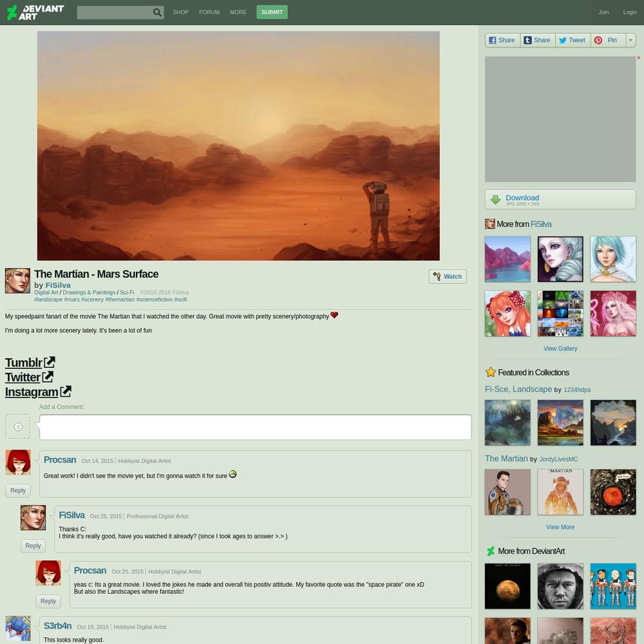Open Procsan's avatar on Oct 14 comment
Image resolution: width=644 pixels, height=644 pixels.
click(x=18, y=462)
